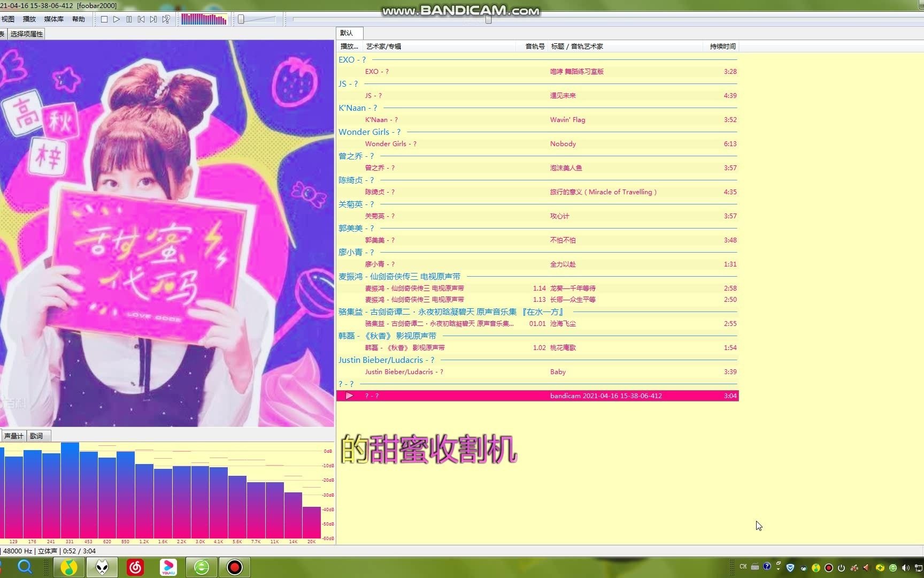Open the 视图 menu
The width and height of the screenshot is (924, 578).
[8, 19]
